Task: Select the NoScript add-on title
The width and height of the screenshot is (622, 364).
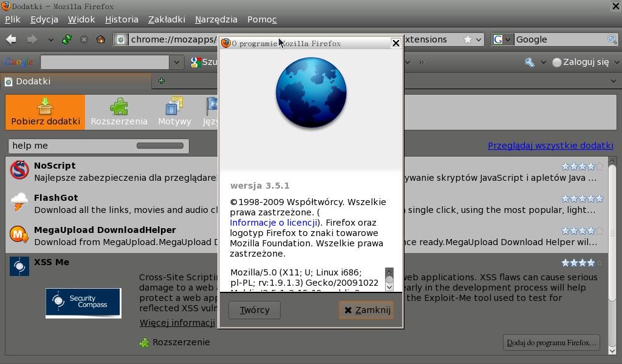Action: [x=55, y=166]
